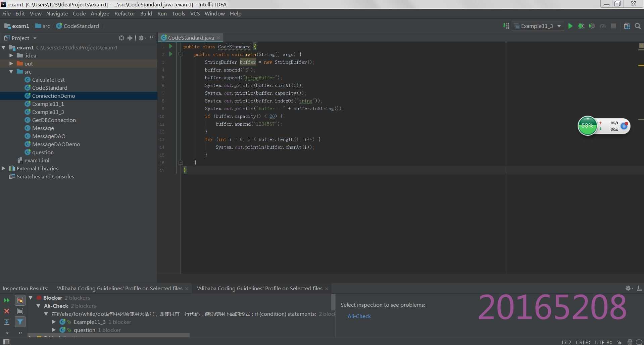The image size is (644, 345).
Task: Open the File menu
Action: 6,13
